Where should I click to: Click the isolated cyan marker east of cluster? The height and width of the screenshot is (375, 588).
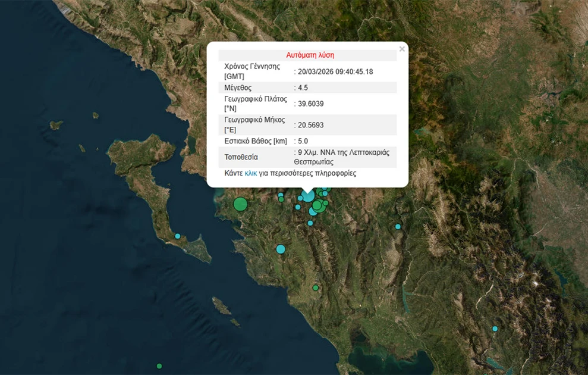pyautogui.click(x=398, y=226)
